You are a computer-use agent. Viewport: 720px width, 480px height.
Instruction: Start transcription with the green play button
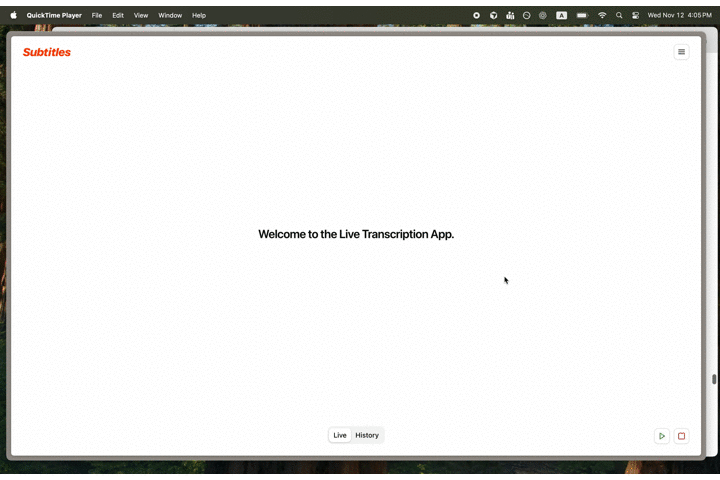pos(662,436)
